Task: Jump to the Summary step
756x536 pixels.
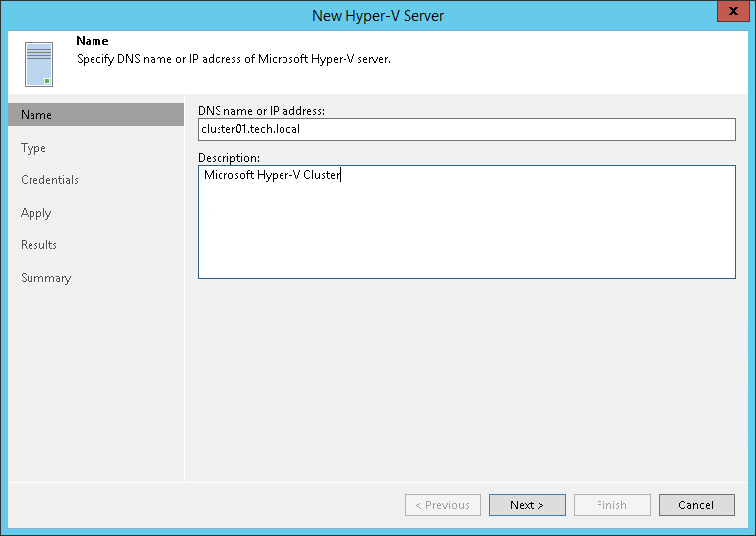Action: click(x=46, y=278)
